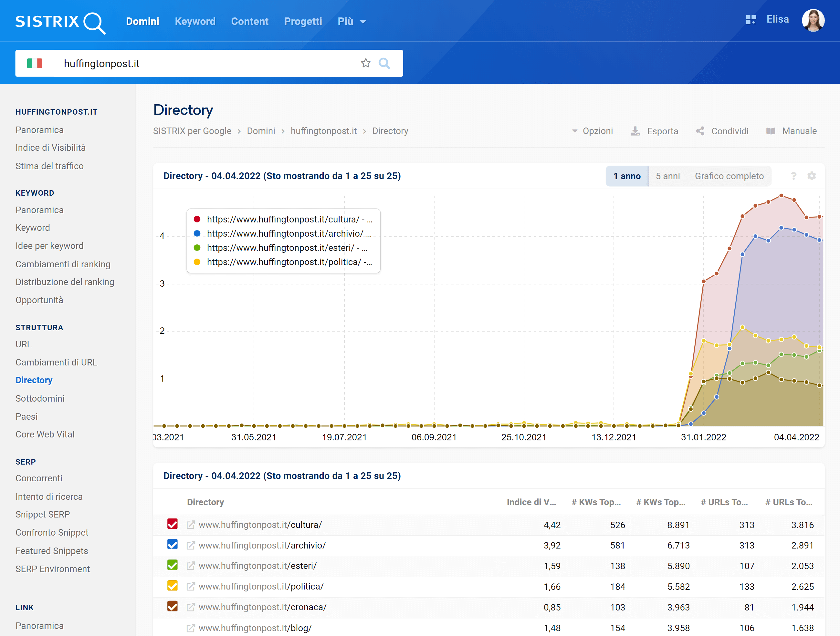Go to Domini breadcrumb link
The image size is (840, 636).
point(261,131)
